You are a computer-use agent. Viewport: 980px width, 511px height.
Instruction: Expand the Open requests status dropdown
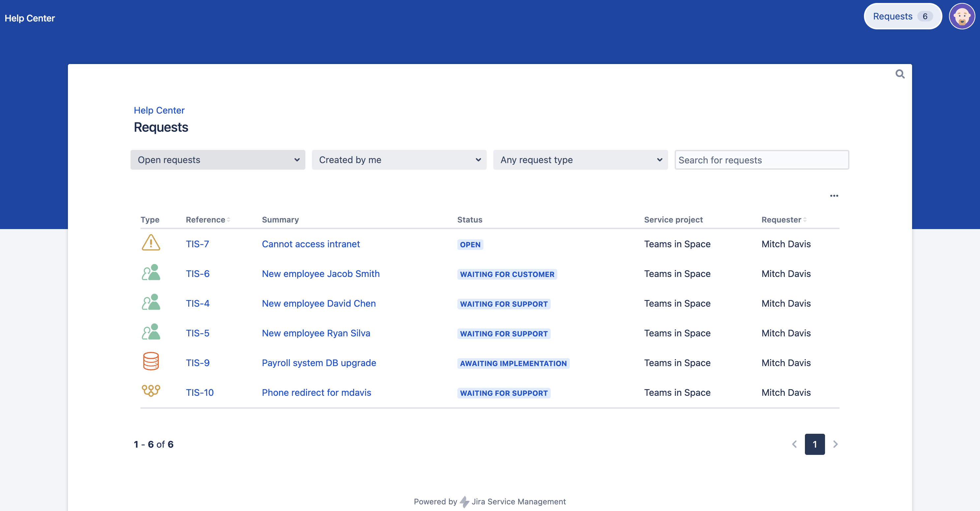click(218, 160)
